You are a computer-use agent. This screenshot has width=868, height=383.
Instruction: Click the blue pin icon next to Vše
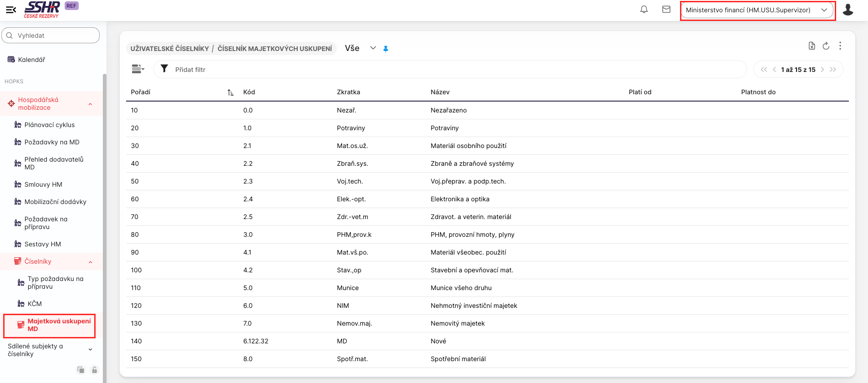[x=386, y=49]
